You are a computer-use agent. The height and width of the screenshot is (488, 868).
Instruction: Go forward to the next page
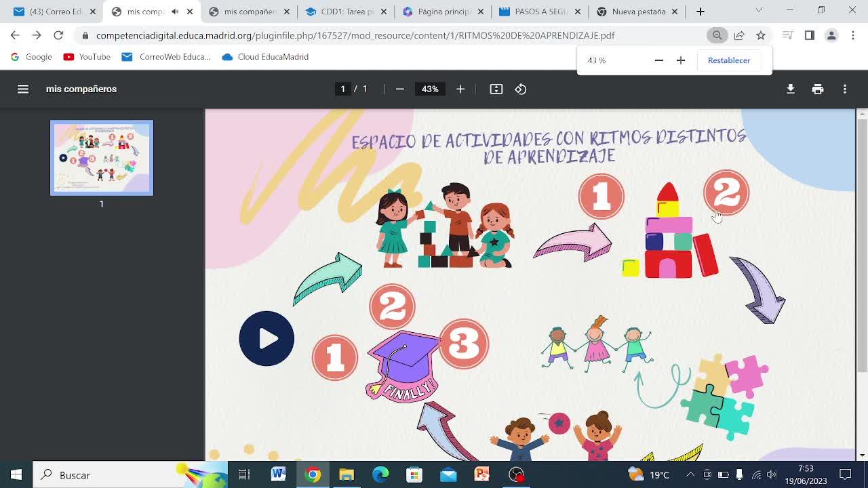click(37, 35)
